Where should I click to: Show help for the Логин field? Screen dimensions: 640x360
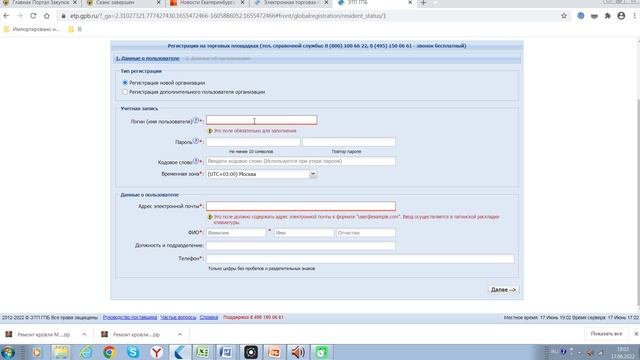(x=196, y=120)
